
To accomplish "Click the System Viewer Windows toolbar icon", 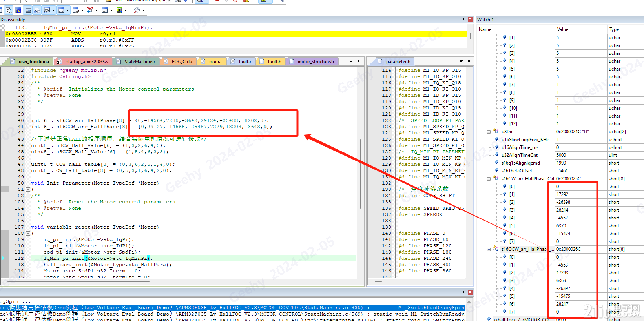I will [x=119, y=10].
